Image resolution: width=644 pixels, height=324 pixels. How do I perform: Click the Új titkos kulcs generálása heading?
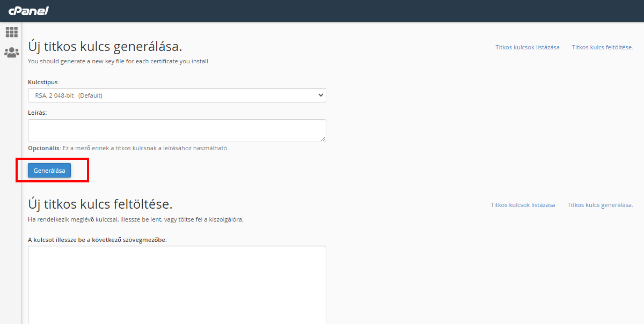(x=105, y=46)
